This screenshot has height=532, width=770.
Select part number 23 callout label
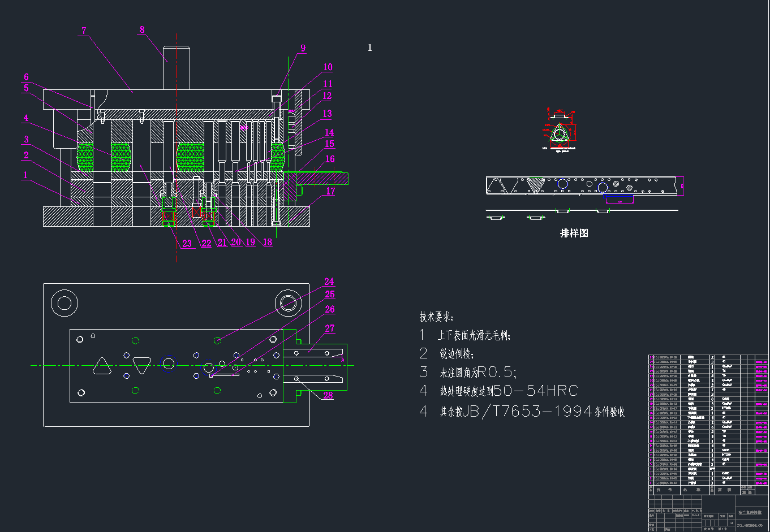point(187,244)
